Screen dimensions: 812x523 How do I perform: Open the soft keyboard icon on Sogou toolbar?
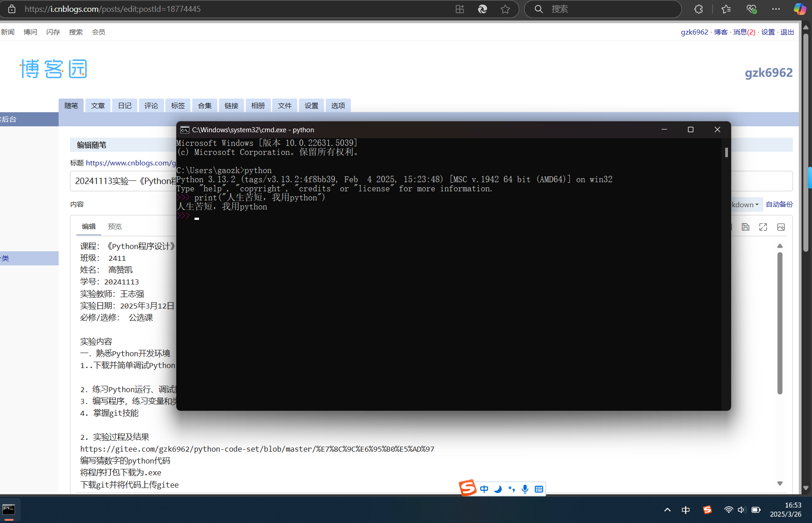(539, 489)
